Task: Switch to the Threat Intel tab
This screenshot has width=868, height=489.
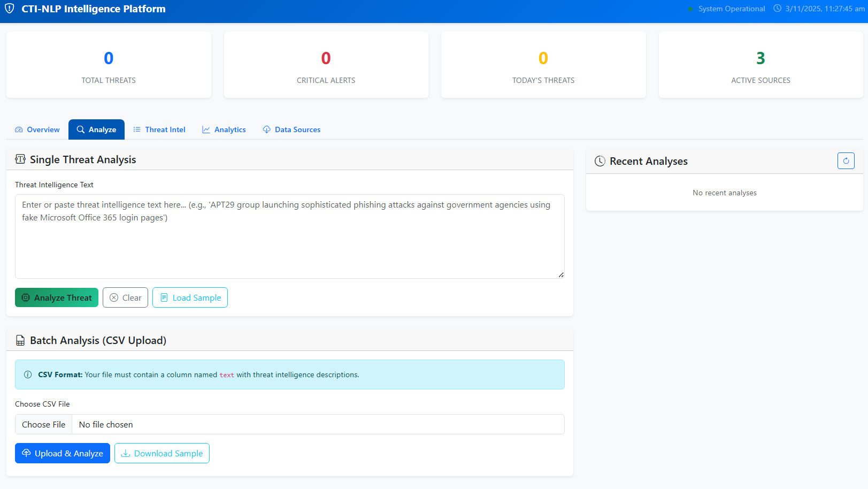Action: tap(159, 129)
